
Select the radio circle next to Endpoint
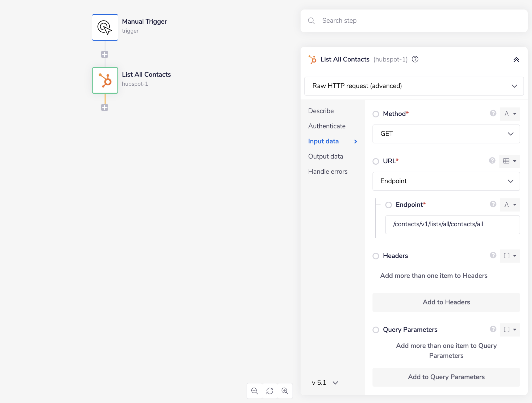pyautogui.click(x=389, y=205)
